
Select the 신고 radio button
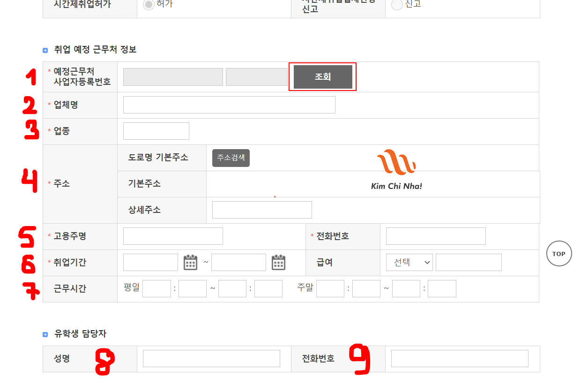[397, 5]
